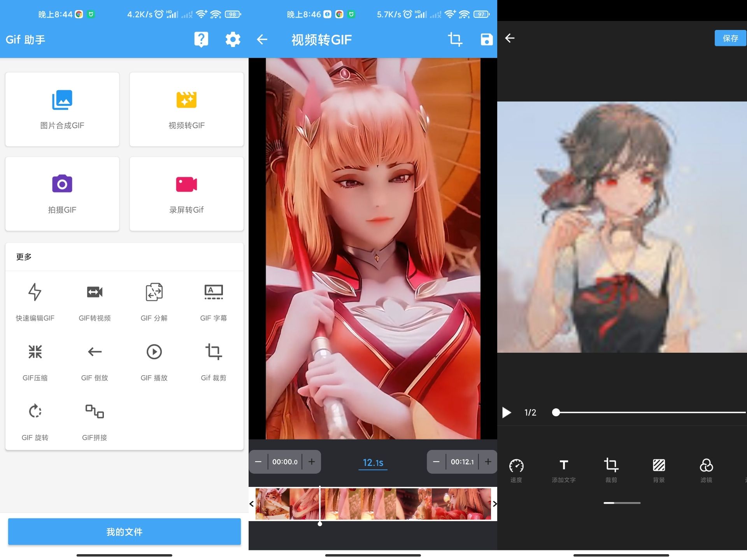Open 裁剪 crop tool in dark editor
Image resolution: width=747 pixels, height=560 pixels.
coord(611,470)
